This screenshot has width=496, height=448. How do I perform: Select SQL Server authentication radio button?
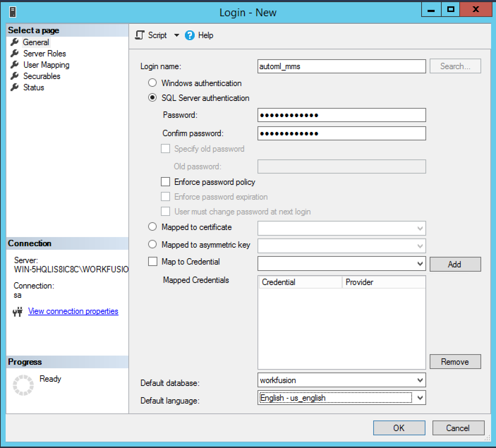point(152,98)
